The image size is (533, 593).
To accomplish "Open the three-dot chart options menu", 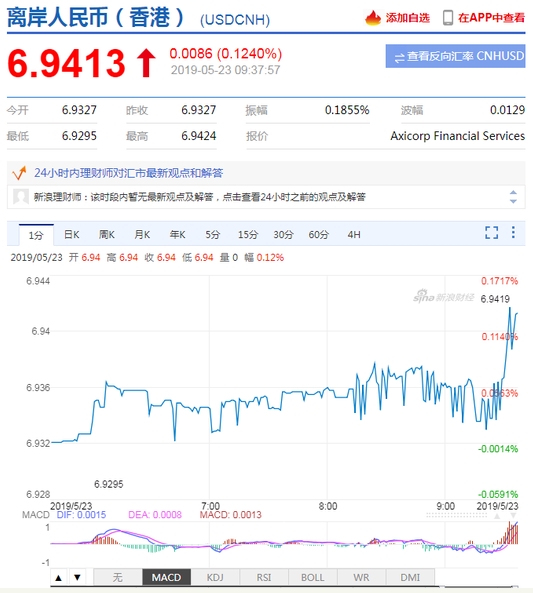I will (513, 232).
